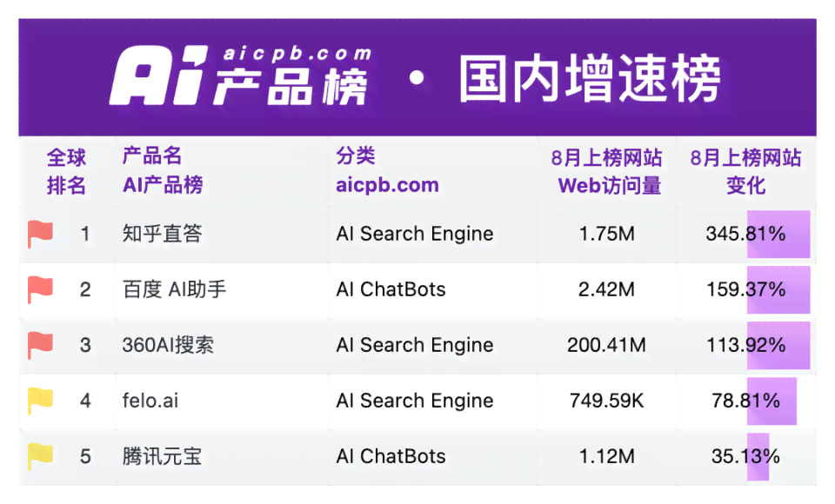Click the 8月上榜网站 变化 column header
This screenshot has height=504, width=835.
click(x=745, y=171)
